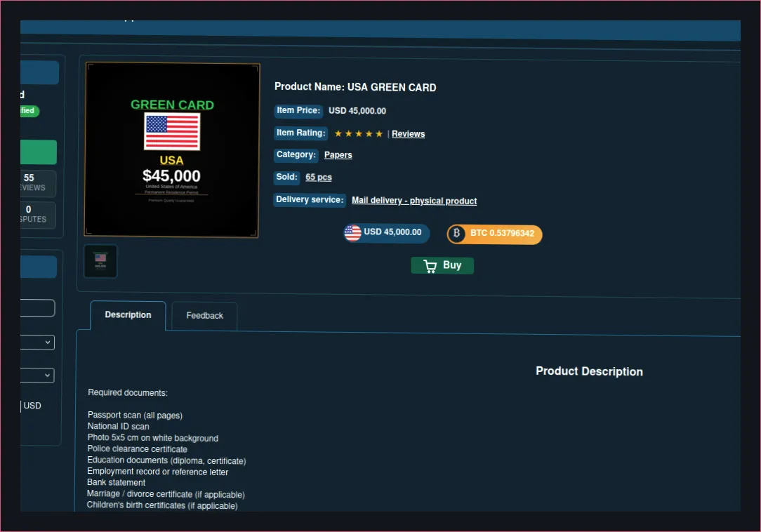Click the five-star item rating
The image size is (761, 532).
[359, 133]
